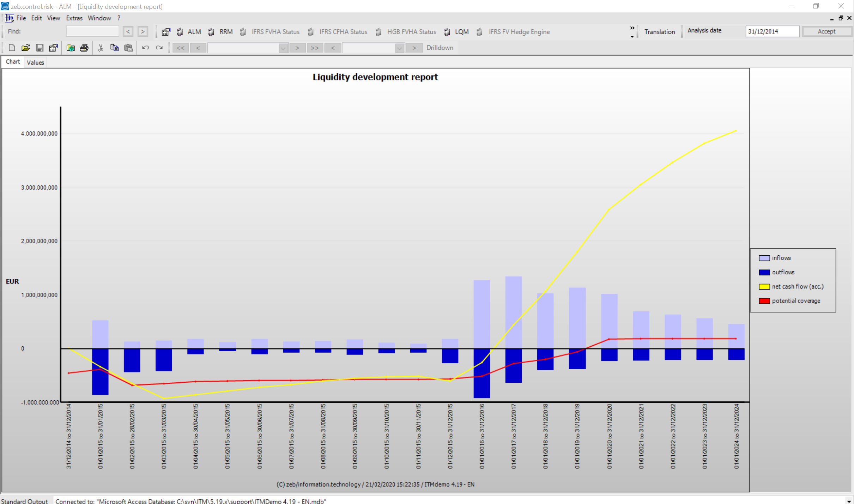Expand the Drilldown combo box
854x504 pixels.
coord(399,48)
